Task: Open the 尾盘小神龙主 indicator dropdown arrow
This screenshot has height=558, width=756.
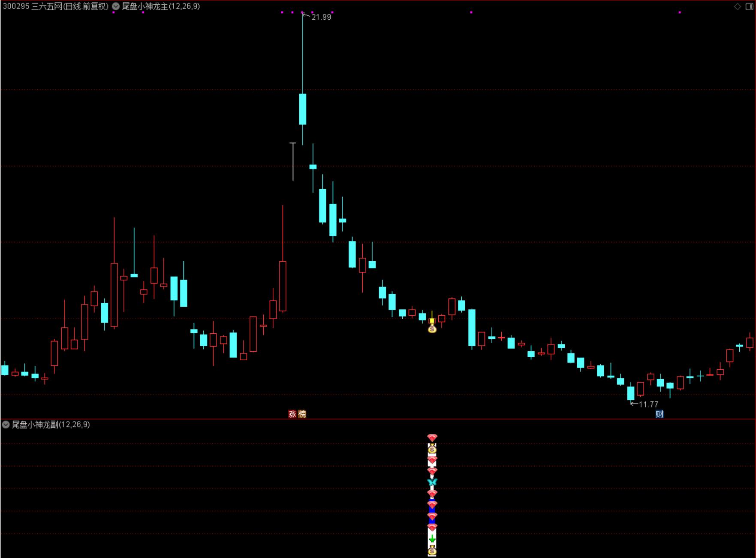Action: point(116,6)
